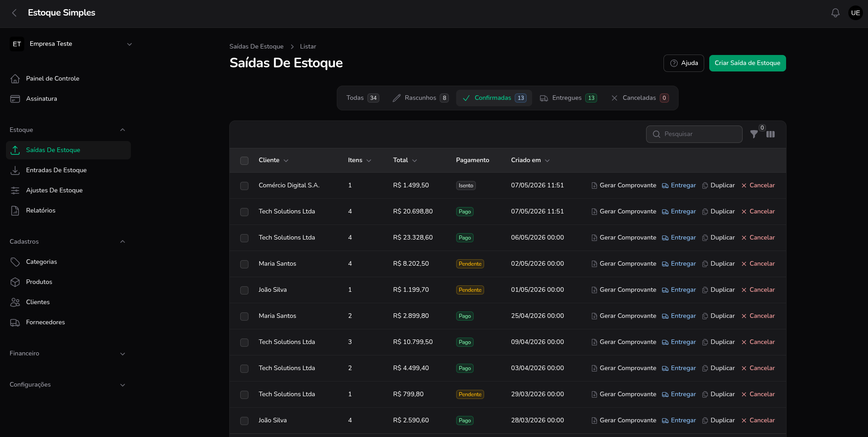This screenshot has height=437, width=868.
Task: Click the Saídas De Estoque breadcrumb link
Action: pyautogui.click(x=256, y=47)
